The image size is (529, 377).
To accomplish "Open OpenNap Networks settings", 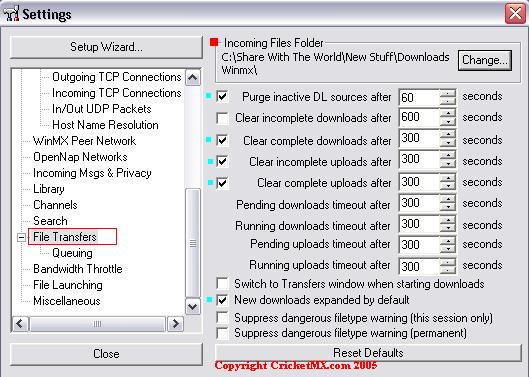I will [x=80, y=157].
